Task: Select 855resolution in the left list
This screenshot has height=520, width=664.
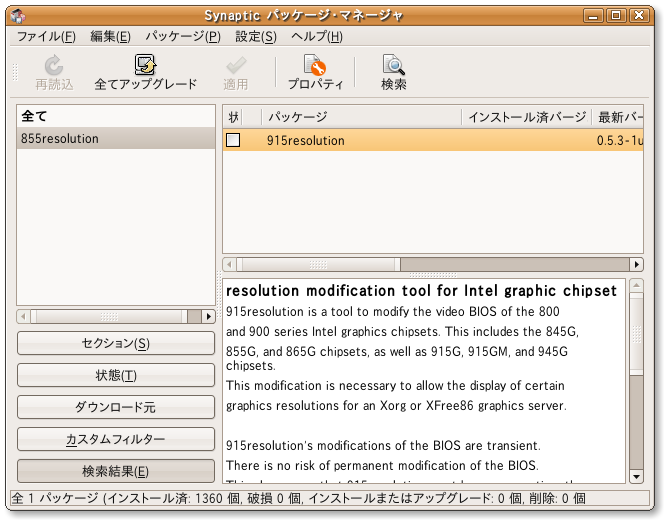Action: click(x=116, y=138)
